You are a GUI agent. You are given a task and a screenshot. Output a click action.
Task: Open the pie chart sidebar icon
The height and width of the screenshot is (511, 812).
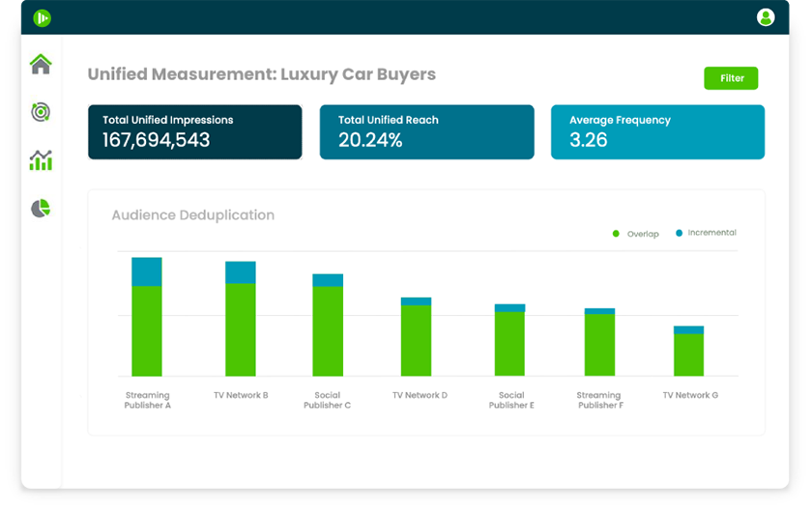pyautogui.click(x=41, y=209)
